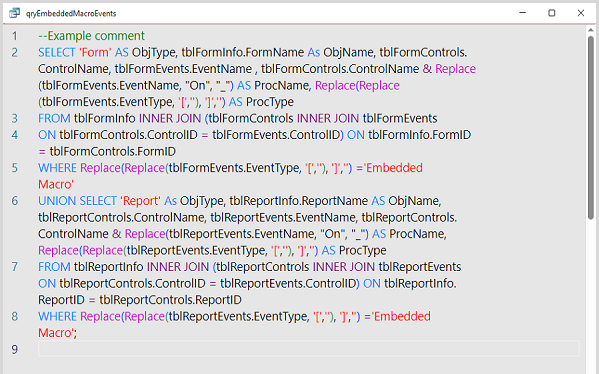Click line number 8 in the gutter
599x374 pixels.
click(15, 316)
